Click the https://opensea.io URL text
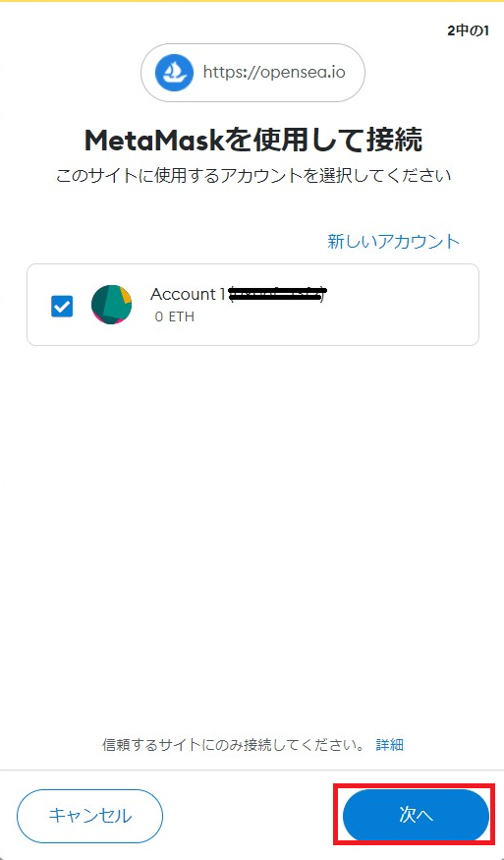504x860 pixels. click(x=274, y=73)
